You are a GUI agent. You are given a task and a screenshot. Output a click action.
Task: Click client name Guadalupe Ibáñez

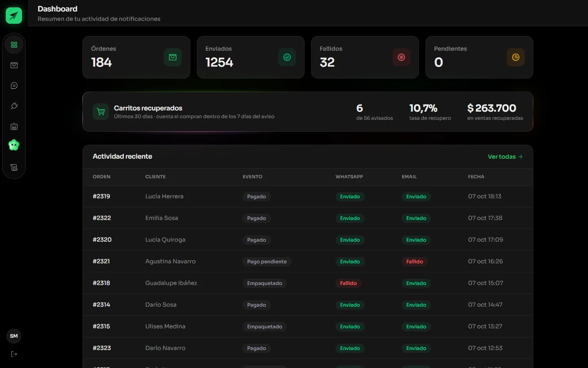click(171, 283)
